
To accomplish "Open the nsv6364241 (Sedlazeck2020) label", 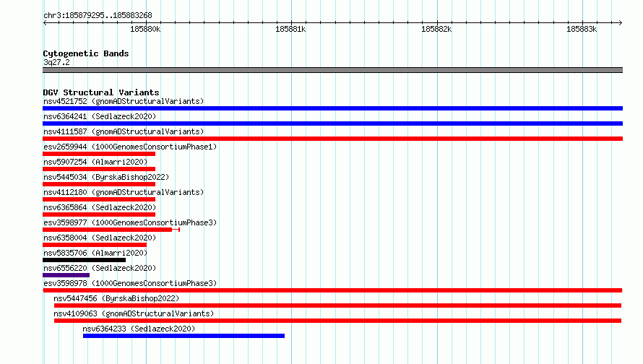I will click(x=100, y=116).
